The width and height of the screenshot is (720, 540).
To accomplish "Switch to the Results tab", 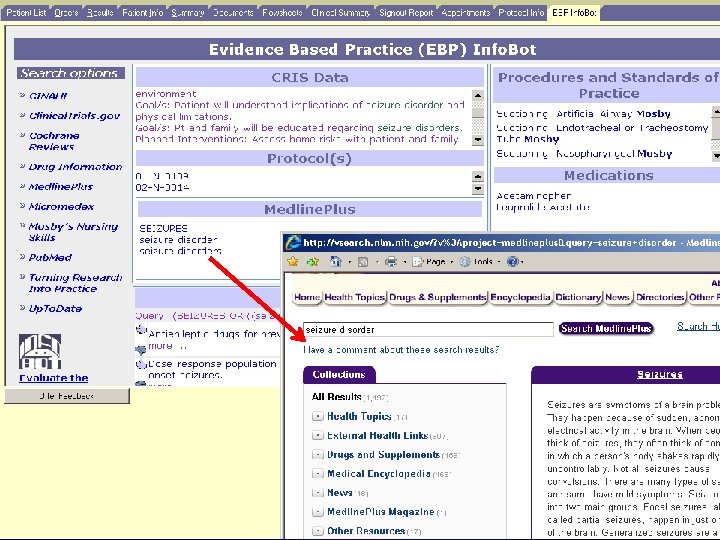I will [100, 13].
